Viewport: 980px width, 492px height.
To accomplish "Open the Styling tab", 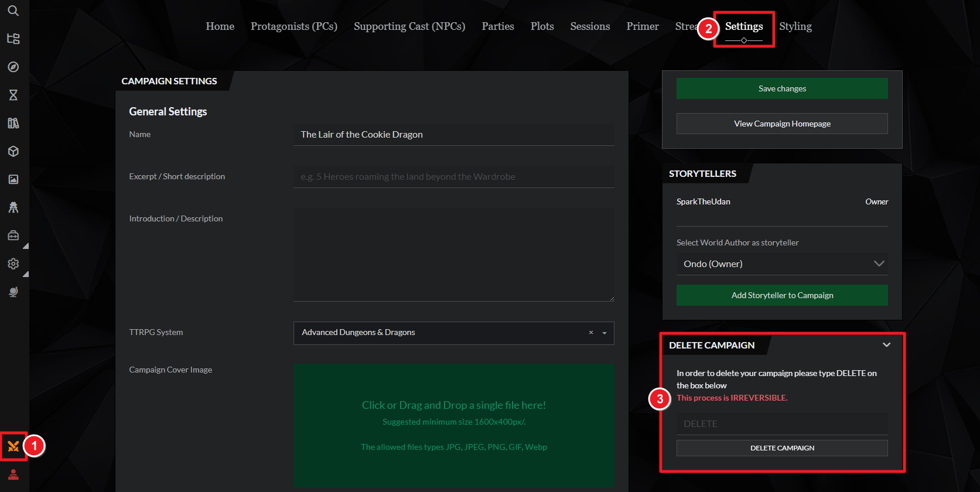I will tap(795, 26).
